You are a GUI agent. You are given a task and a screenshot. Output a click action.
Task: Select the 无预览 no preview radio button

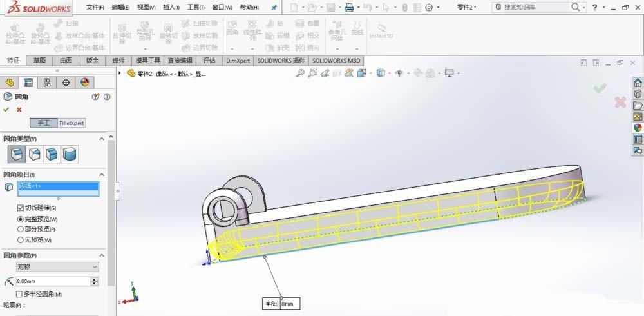(21, 239)
